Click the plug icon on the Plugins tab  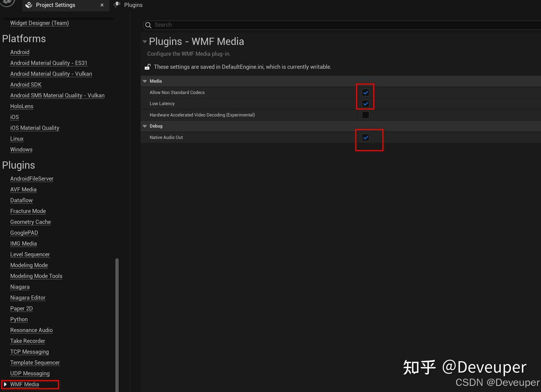click(x=118, y=5)
